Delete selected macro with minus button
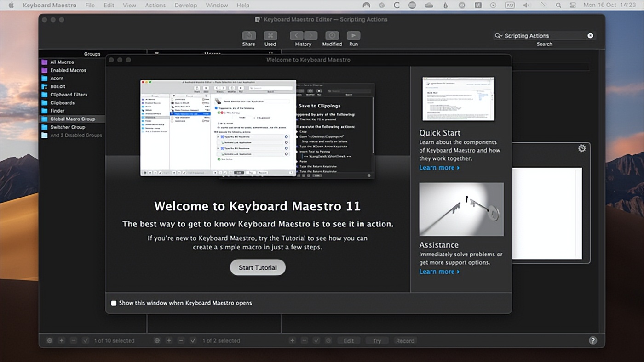This screenshot has height=362, width=644. (x=181, y=340)
